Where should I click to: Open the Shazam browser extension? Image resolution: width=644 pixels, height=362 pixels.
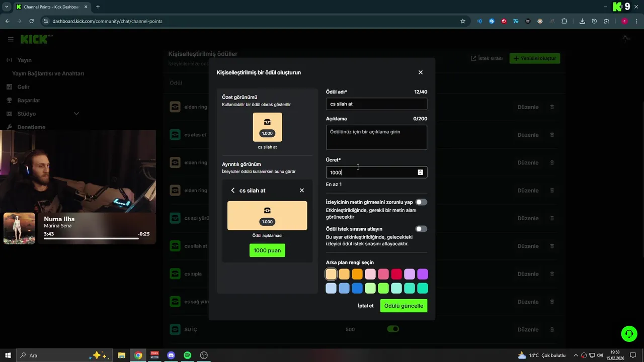pos(492,21)
